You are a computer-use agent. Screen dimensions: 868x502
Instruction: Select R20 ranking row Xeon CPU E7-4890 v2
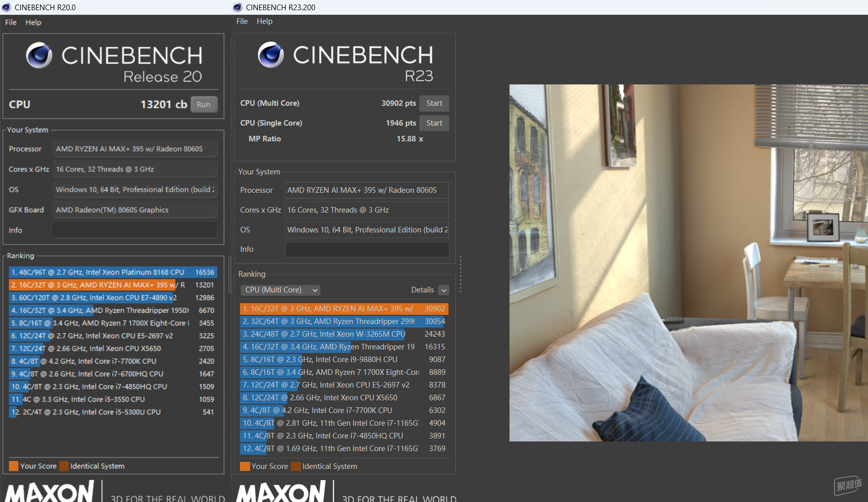(x=113, y=298)
